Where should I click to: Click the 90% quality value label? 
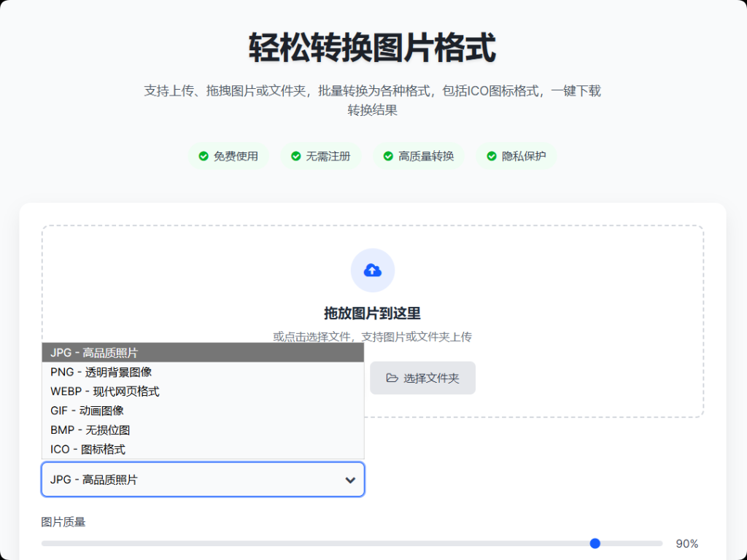pos(686,543)
